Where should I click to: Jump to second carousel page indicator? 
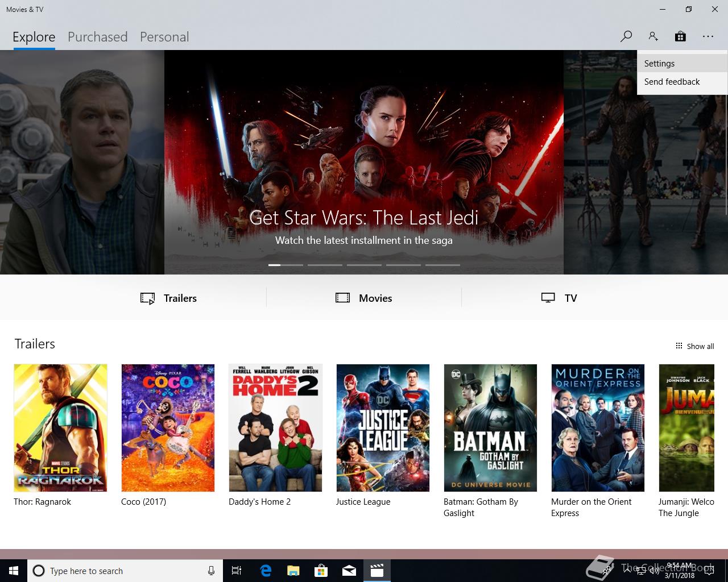click(325, 265)
